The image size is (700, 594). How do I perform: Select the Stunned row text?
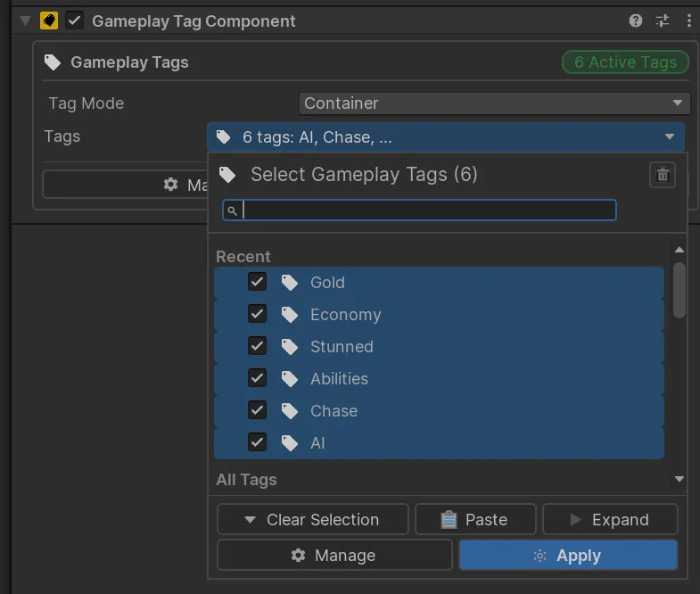tap(342, 347)
